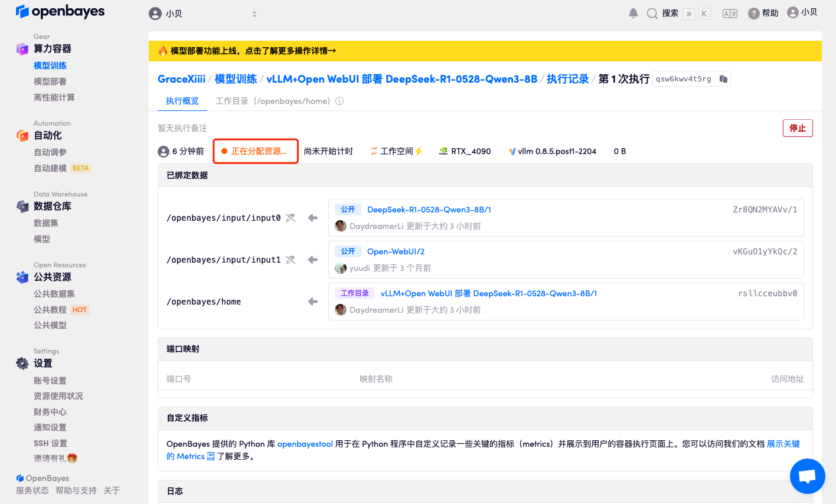Open 模型部署 in sidebar
The height and width of the screenshot is (504, 836).
(50, 81)
